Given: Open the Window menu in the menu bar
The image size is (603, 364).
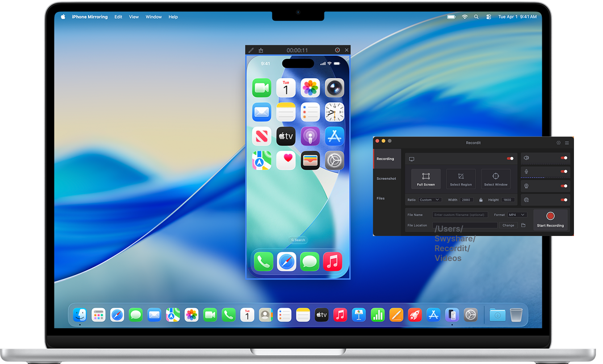Looking at the screenshot, I should pos(154,17).
